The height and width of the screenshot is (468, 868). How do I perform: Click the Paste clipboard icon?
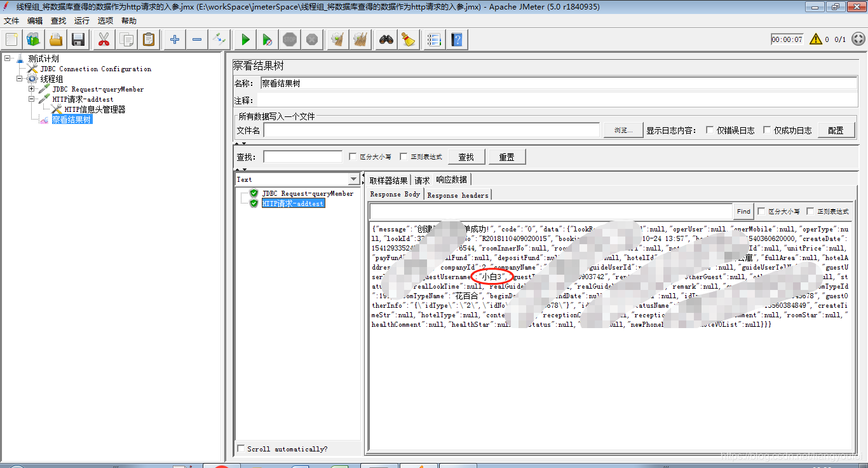149,39
